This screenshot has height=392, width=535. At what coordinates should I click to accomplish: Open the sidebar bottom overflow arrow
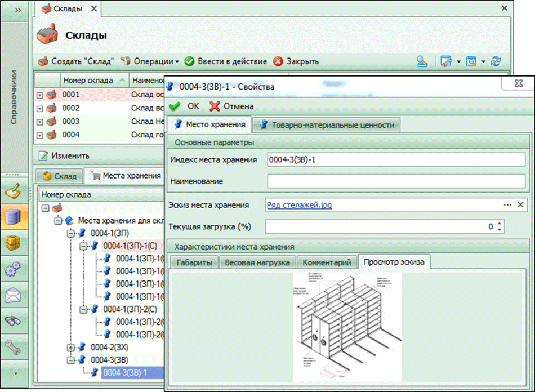(15, 374)
